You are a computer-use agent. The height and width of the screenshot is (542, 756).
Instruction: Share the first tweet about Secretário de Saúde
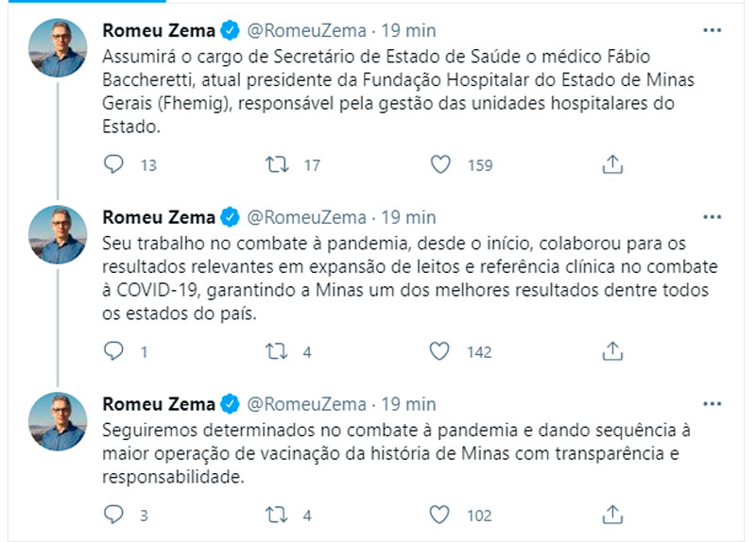point(611,164)
